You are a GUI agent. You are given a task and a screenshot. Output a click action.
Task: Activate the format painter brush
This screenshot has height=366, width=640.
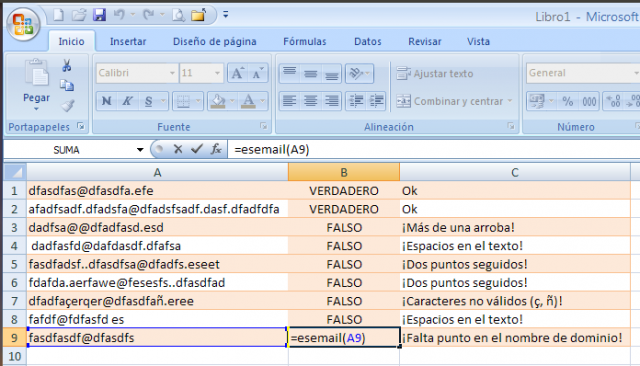(67, 106)
